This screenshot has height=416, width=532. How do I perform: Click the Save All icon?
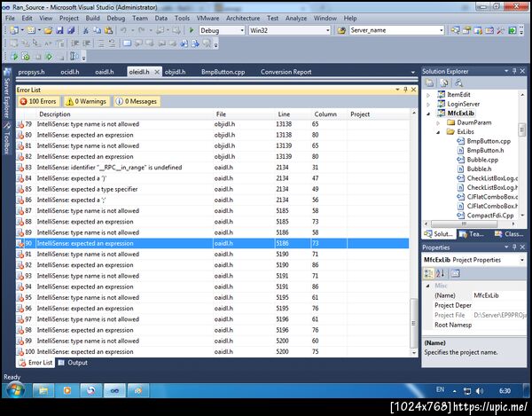click(71, 30)
